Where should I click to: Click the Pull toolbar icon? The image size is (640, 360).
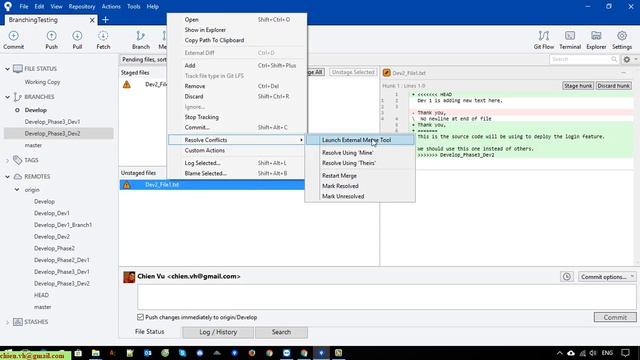point(77,40)
